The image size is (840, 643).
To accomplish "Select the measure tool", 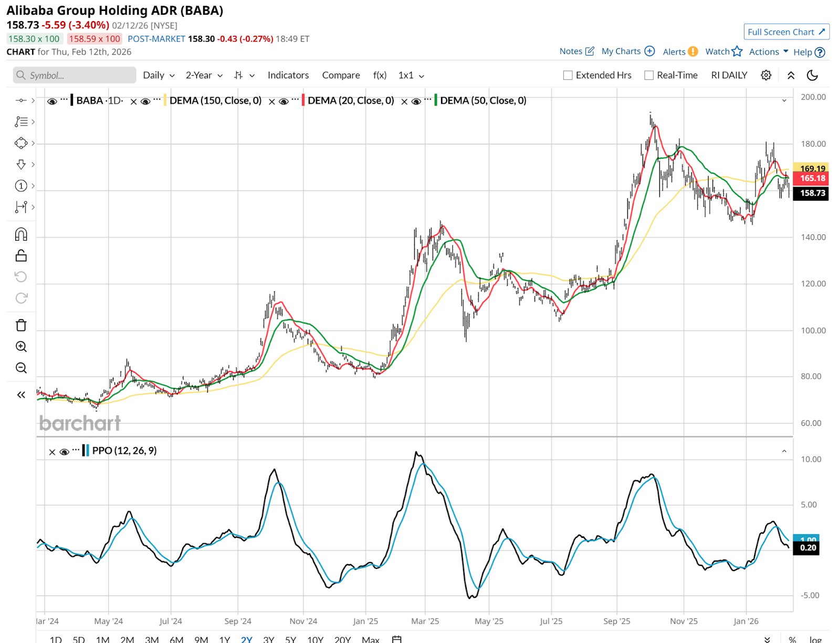I will [x=20, y=207].
